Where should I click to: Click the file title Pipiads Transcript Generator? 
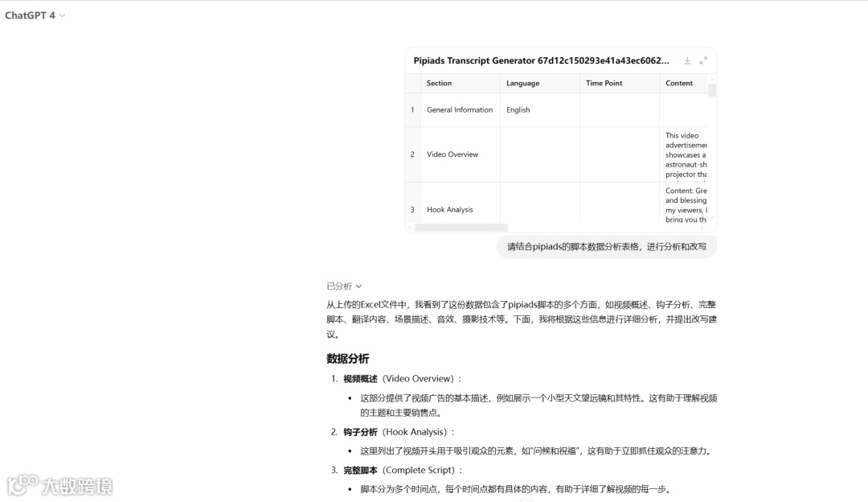point(541,60)
